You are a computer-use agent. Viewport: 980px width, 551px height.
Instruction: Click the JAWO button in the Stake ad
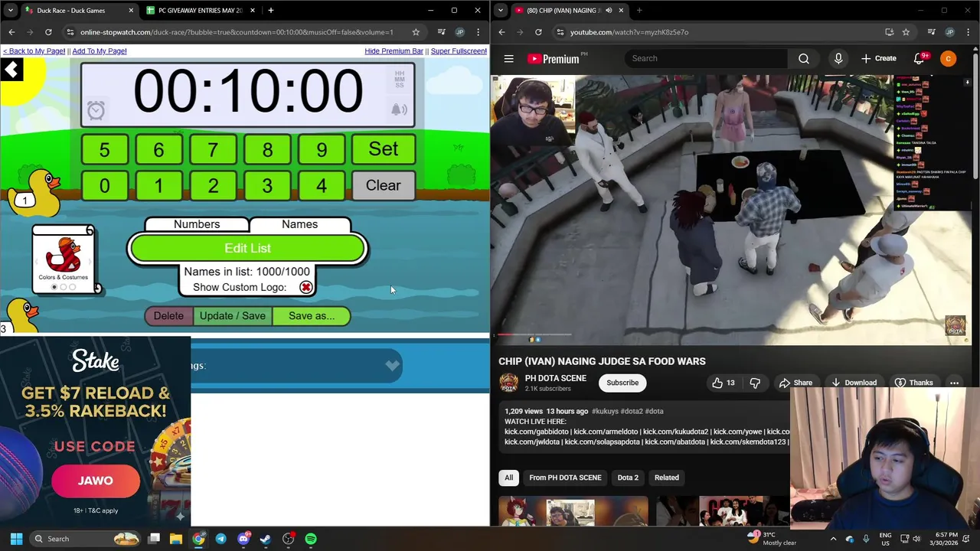point(96,481)
